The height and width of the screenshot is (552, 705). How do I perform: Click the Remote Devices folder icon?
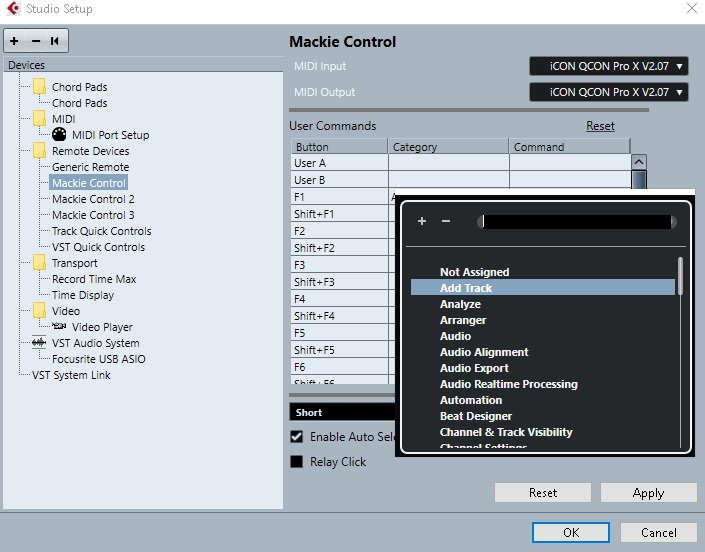[39, 151]
